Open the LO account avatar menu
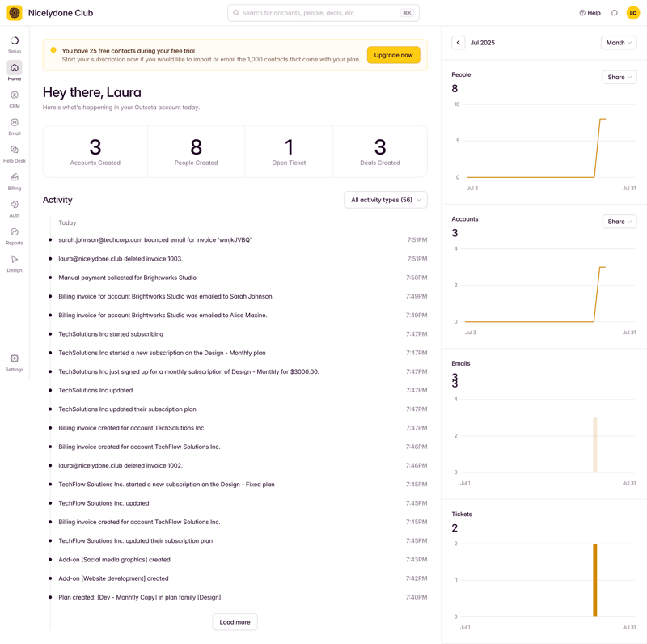This screenshot has width=647, height=644. [x=633, y=13]
